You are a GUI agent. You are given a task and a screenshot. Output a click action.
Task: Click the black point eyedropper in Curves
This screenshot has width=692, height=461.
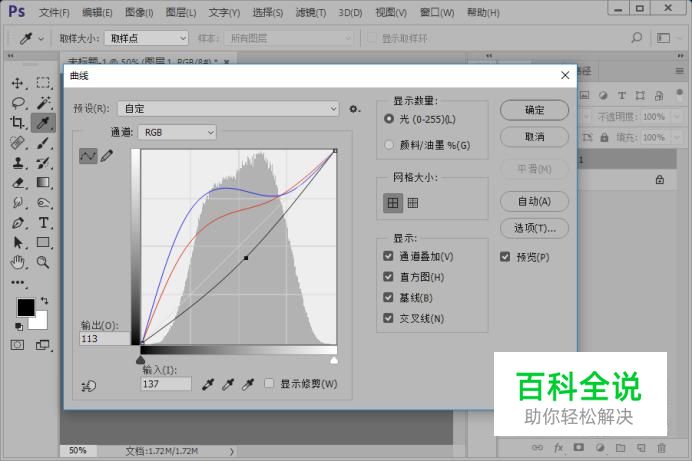pyautogui.click(x=207, y=384)
